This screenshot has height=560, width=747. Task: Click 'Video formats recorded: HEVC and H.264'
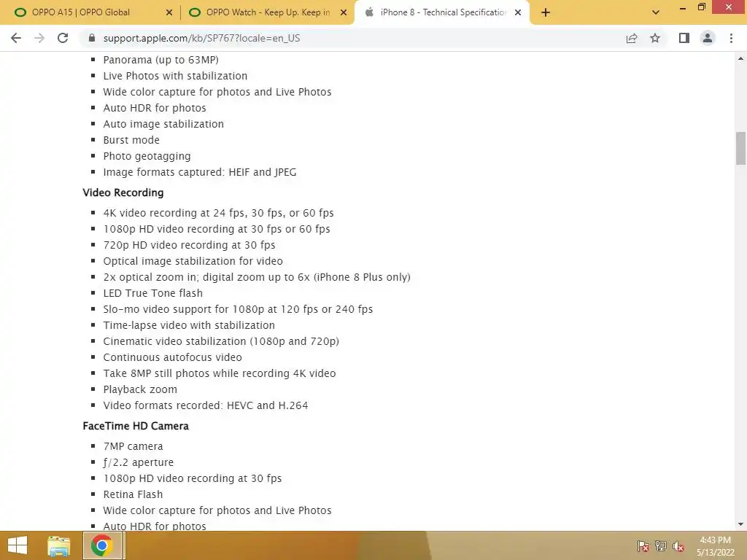tap(206, 405)
